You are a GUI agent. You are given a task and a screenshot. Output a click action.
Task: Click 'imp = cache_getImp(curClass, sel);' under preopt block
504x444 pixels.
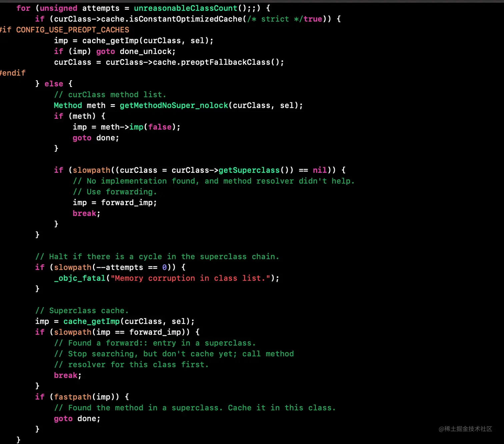point(134,41)
